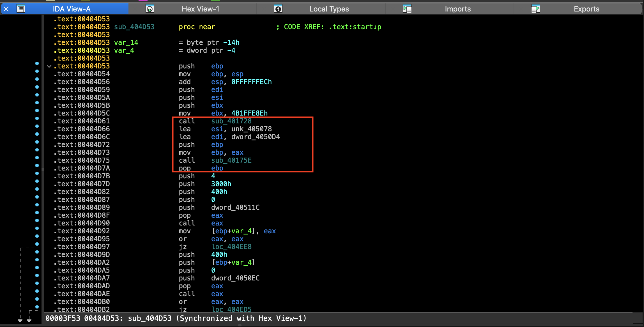Jump to loc_404EE8 label
644x327 pixels.
(231, 247)
